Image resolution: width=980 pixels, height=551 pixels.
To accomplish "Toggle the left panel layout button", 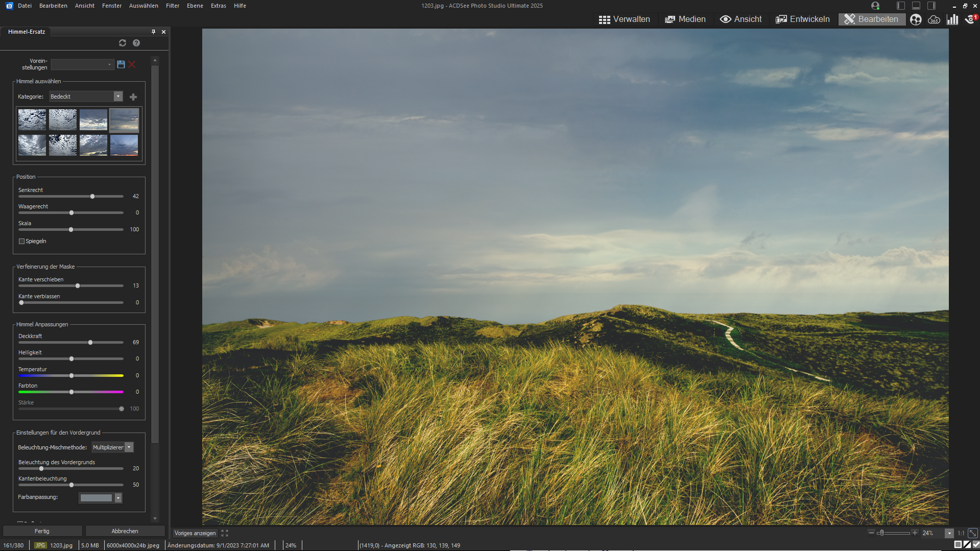I will [901, 6].
